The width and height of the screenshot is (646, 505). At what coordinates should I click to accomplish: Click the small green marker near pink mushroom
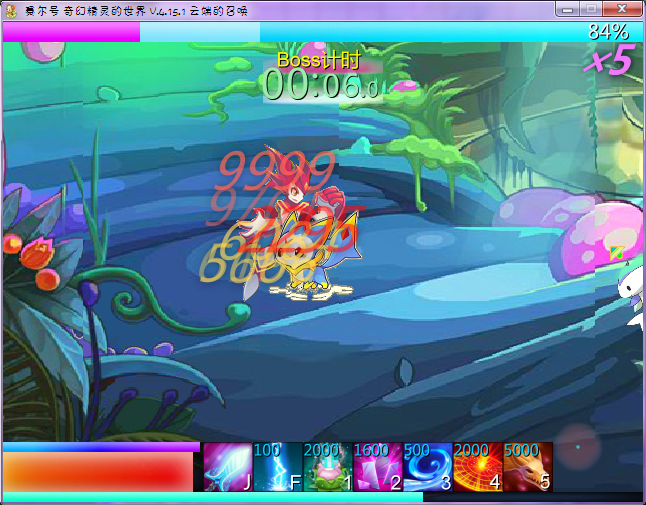click(x=617, y=252)
